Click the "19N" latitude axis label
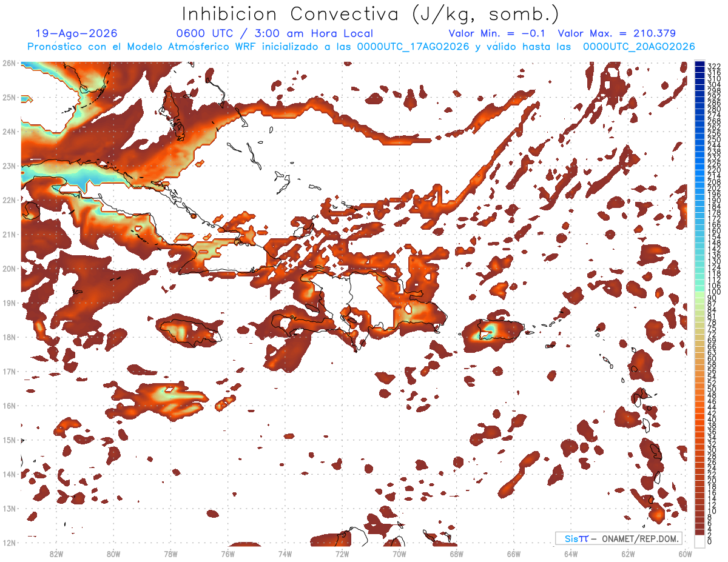Image resolution: width=728 pixels, height=562 pixels. click(x=8, y=303)
